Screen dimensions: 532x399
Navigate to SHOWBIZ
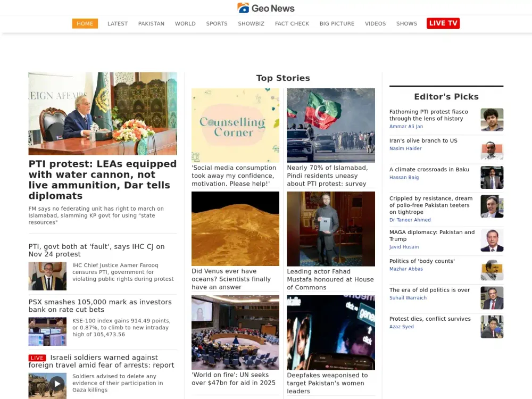pos(251,23)
